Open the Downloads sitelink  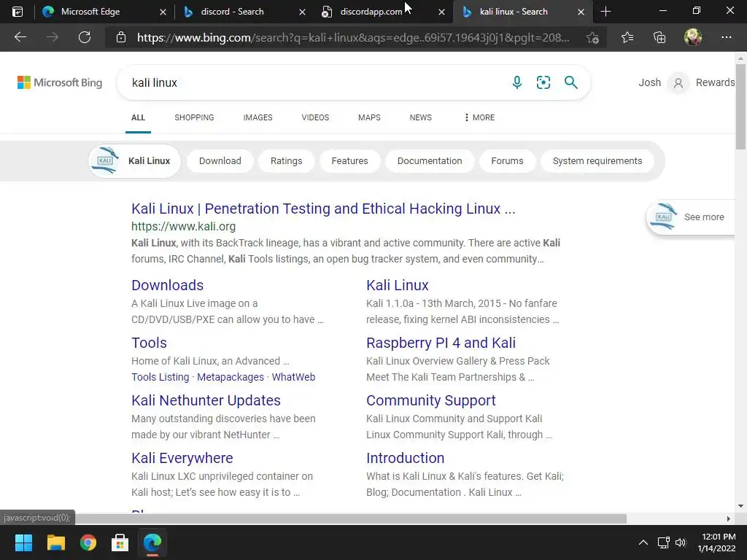167,285
